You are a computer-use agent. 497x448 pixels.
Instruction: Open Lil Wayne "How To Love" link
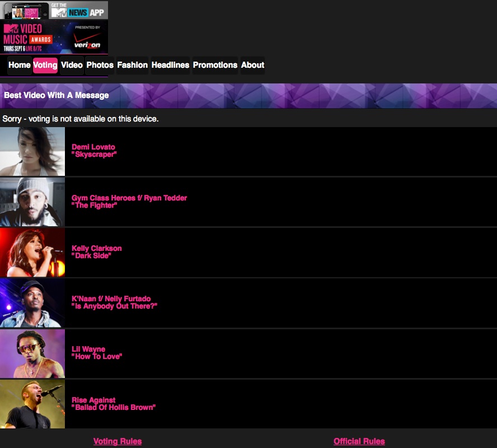97,353
